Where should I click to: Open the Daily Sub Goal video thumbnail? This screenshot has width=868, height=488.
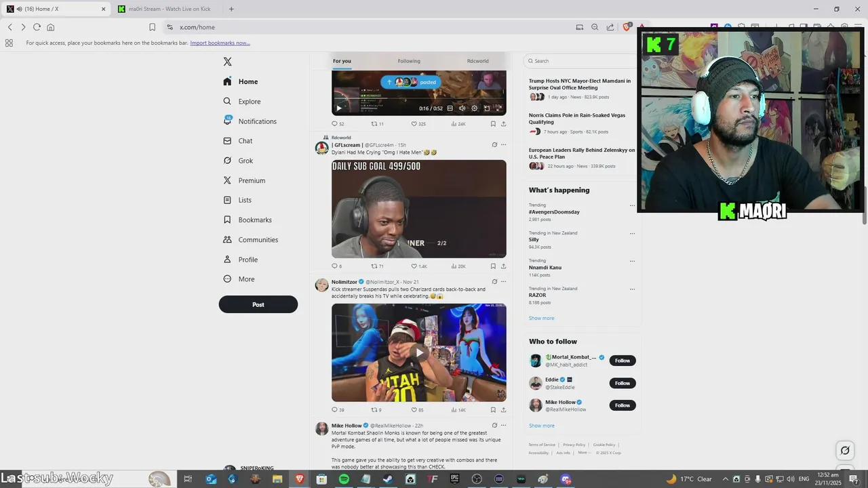[418, 209]
